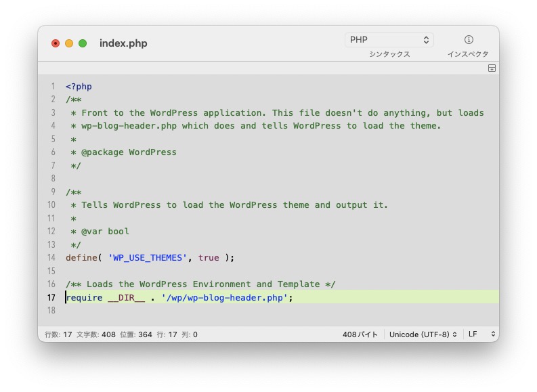The image size is (537, 392).
Task: Click line number 17 in gutter
Action: 51,297
